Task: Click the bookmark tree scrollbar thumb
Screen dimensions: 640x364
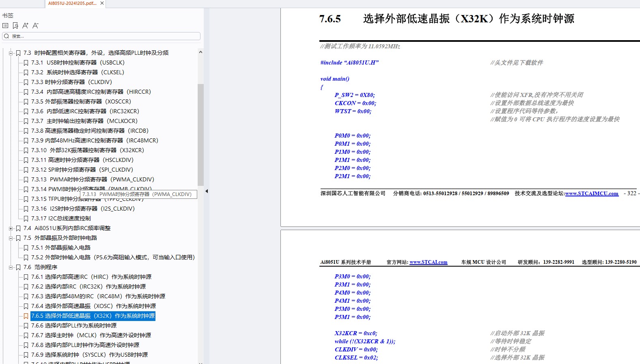Action: pyautogui.click(x=200, y=135)
